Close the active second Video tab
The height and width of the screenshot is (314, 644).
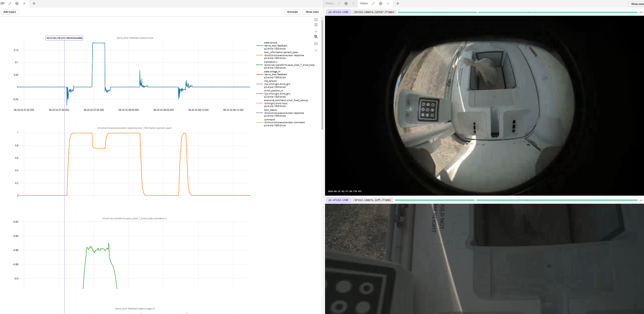(x=388, y=4)
